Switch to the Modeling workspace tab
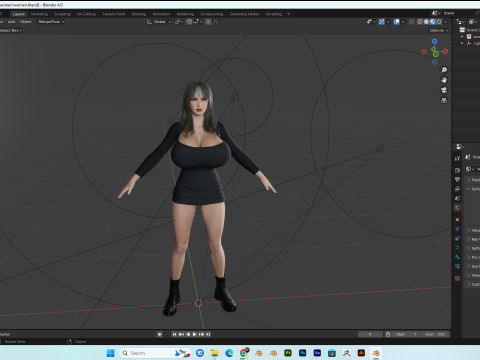This screenshot has height=360, width=480. 39,14
